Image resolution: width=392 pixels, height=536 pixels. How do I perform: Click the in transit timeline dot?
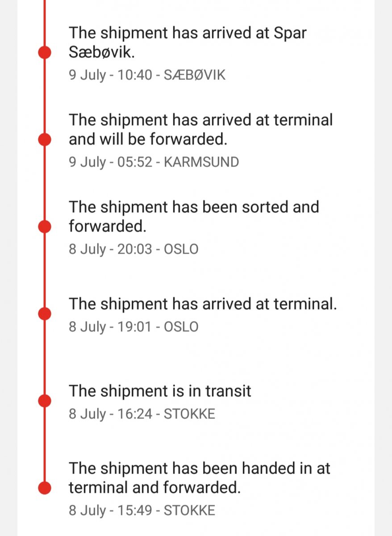45,401
